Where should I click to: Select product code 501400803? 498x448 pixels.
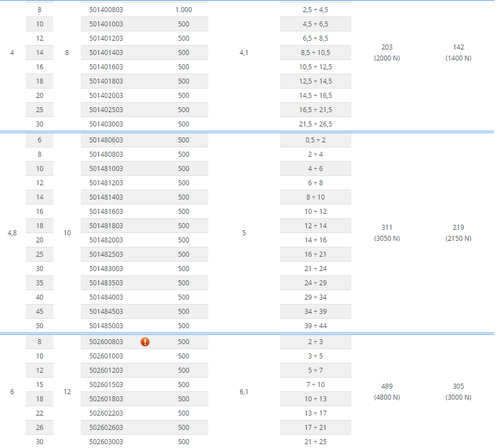(x=106, y=10)
